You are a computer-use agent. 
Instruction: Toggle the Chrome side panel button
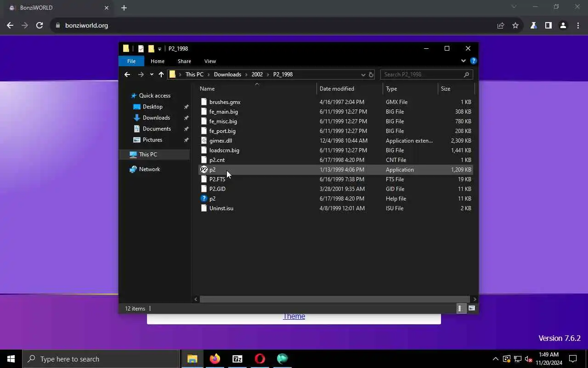click(548, 25)
